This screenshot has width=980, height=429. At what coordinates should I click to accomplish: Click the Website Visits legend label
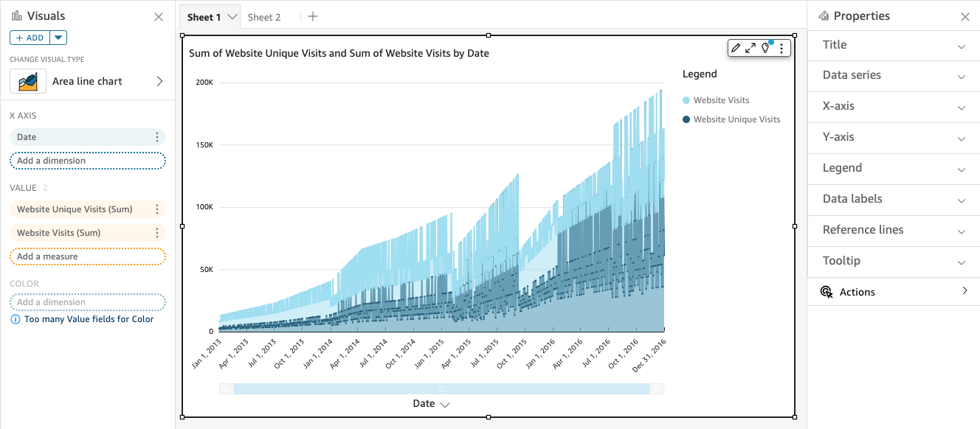pyautogui.click(x=722, y=100)
